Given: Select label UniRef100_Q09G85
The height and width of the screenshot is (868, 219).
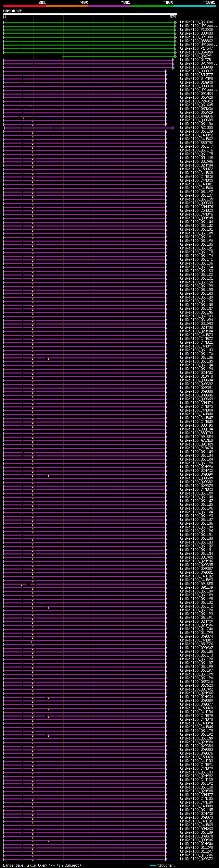Looking at the screenshot, I should point(196,478).
